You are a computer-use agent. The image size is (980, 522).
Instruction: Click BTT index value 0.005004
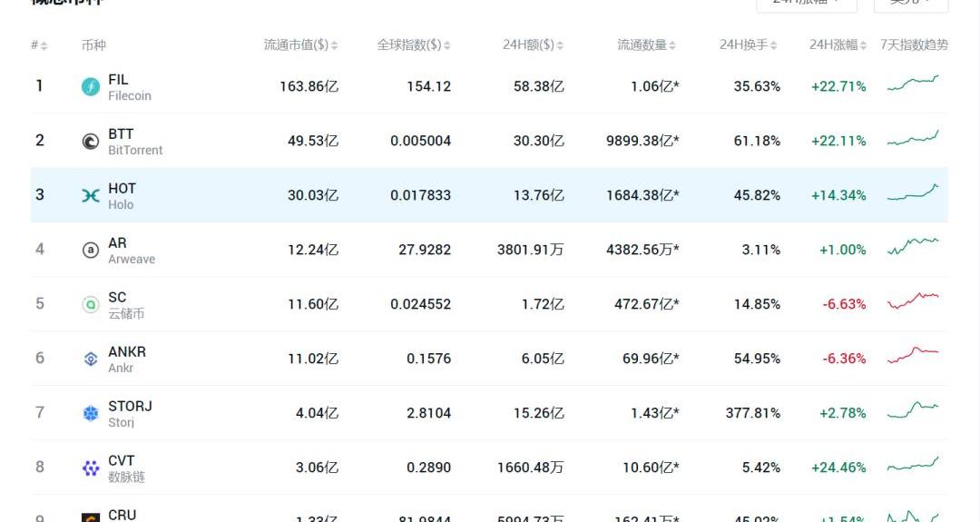421,142
